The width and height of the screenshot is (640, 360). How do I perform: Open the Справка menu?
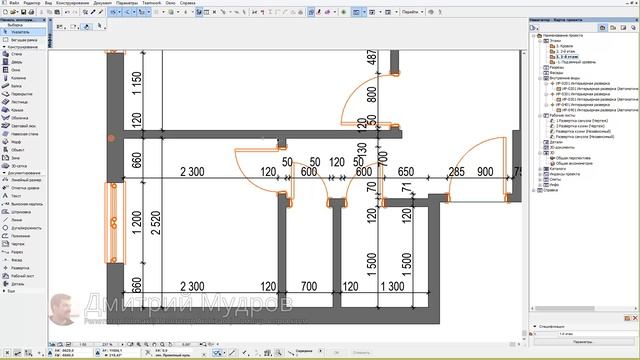click(x=187, y=3)
